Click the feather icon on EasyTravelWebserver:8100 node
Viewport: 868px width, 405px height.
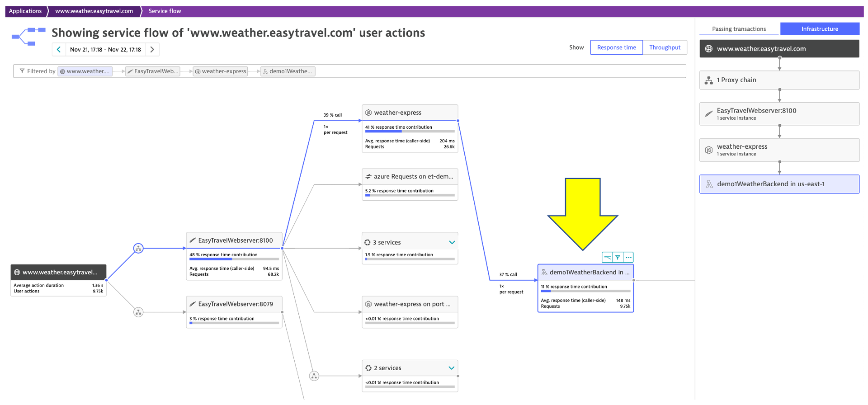click(193, 240)
